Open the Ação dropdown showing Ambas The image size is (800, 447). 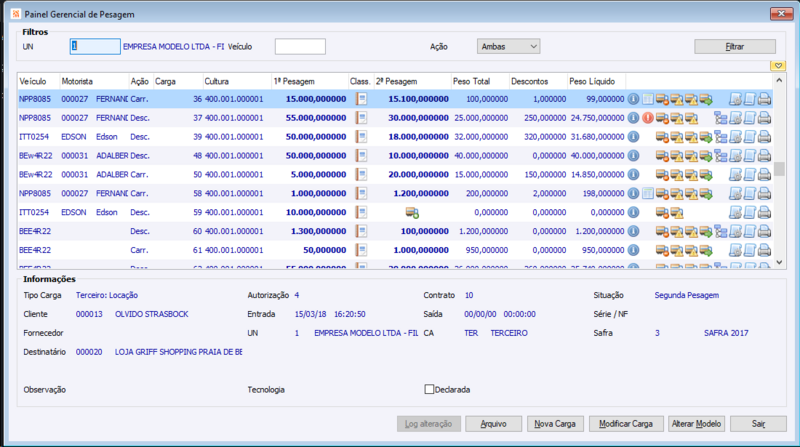pyautogui.click(x=509, y=46)
